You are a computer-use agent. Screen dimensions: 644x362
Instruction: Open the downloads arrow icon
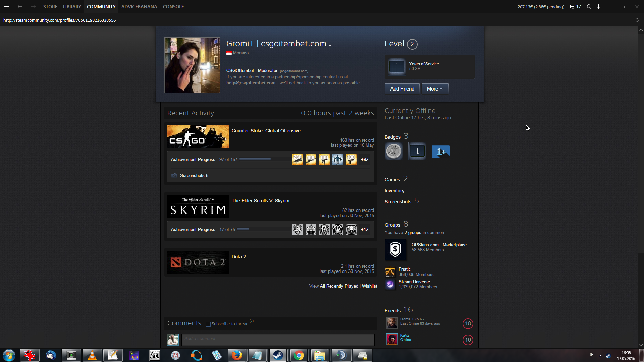598,7
